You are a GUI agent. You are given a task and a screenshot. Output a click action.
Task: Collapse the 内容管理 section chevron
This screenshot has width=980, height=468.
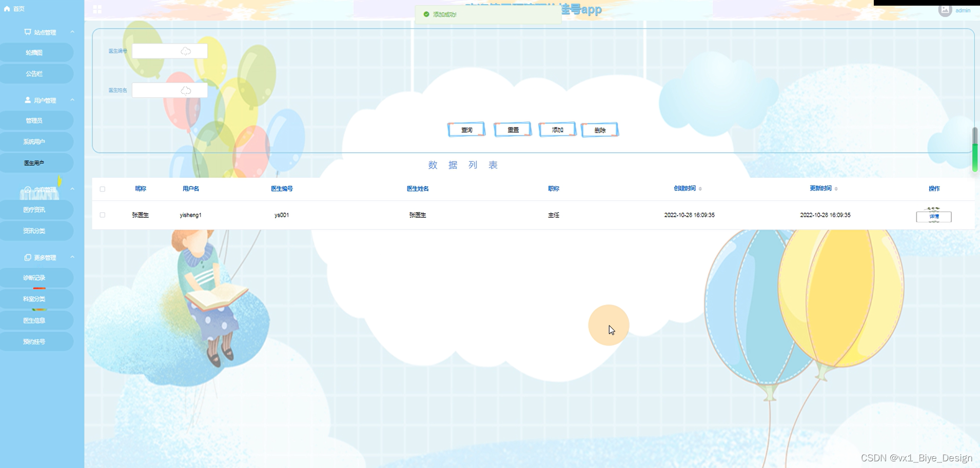pyautogui.click(x=72, y=189)
